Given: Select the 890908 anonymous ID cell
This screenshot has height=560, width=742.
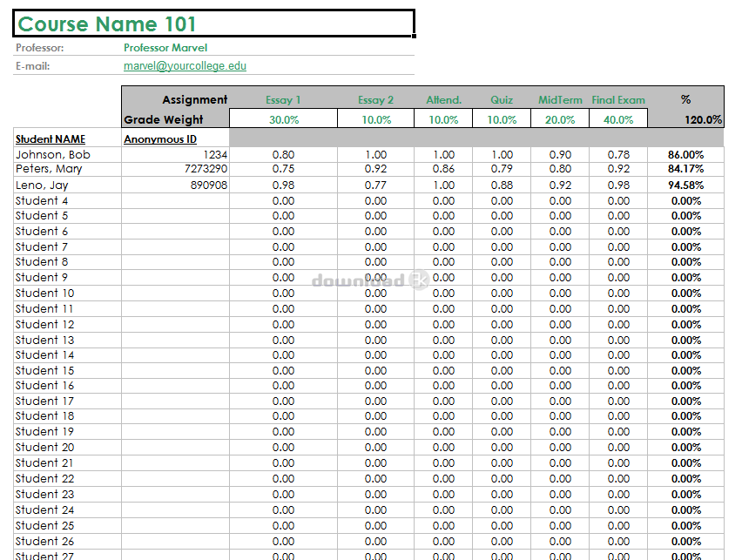Looking at the screenshot, I should tap(176, 186).
